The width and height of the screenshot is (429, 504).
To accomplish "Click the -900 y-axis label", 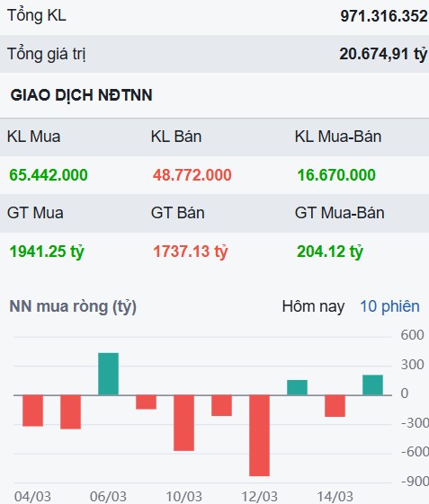I will pos(415,482).
